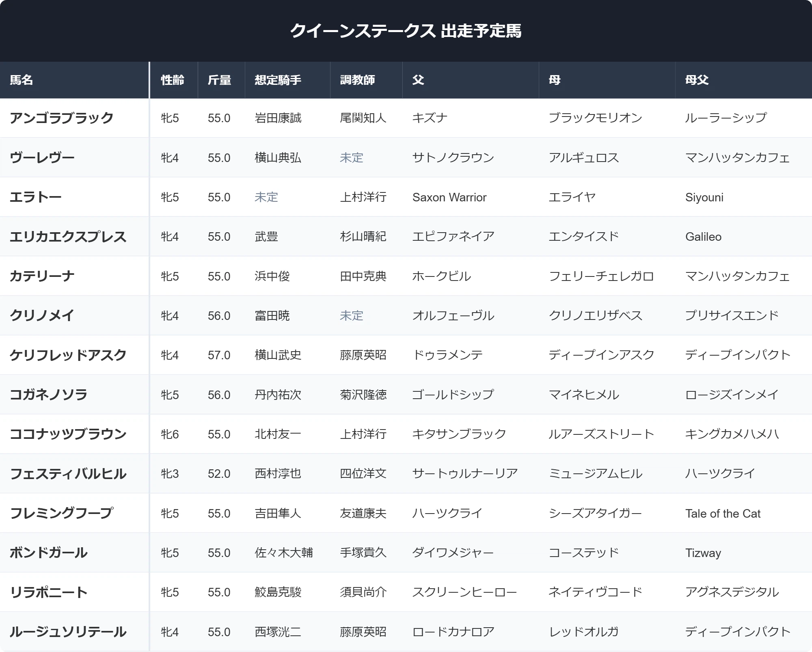Viewport: 812px width, 652px height.
Task: Click sire スクリーンヒーロー
Action: 465,592
